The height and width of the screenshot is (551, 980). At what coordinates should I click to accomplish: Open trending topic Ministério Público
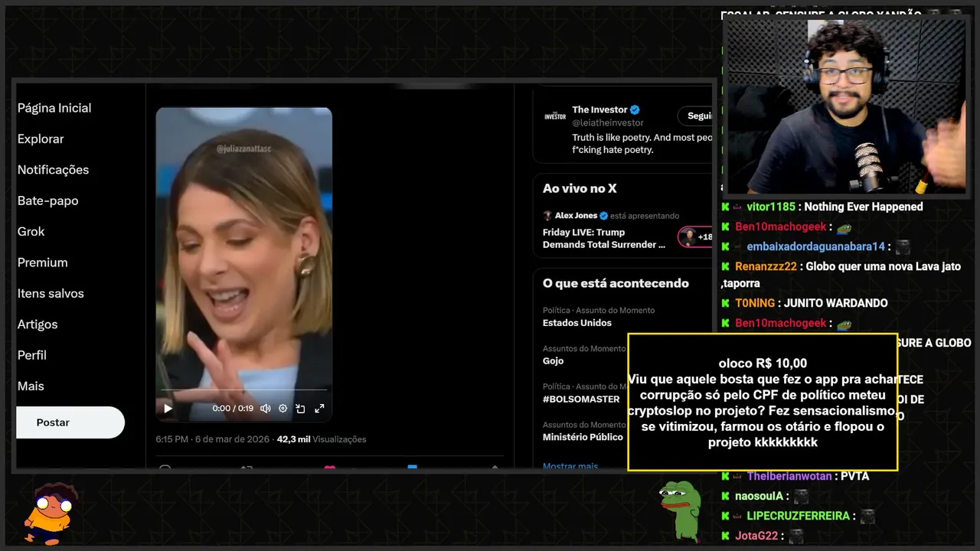tap(583, 437)
